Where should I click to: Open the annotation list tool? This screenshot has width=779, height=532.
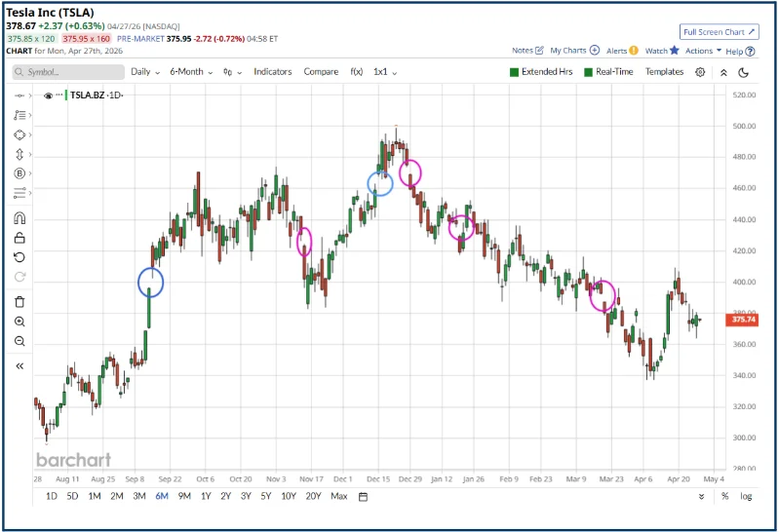click(19, 115)
